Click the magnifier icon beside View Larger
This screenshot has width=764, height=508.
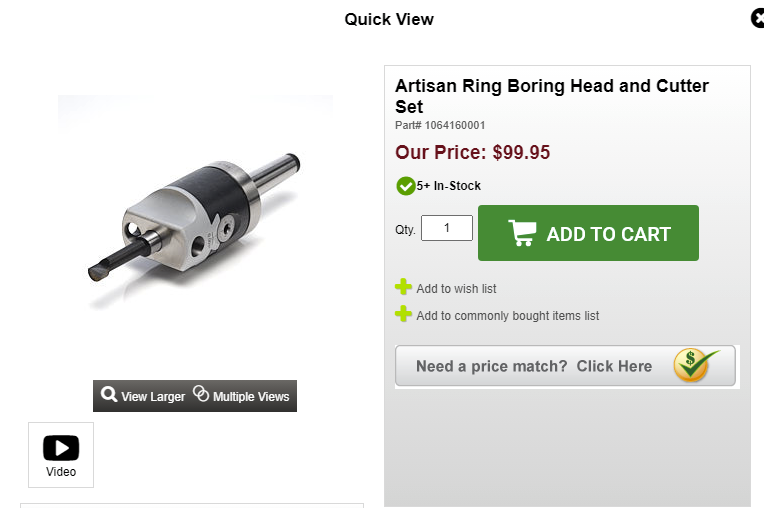[x=109, y=394]
